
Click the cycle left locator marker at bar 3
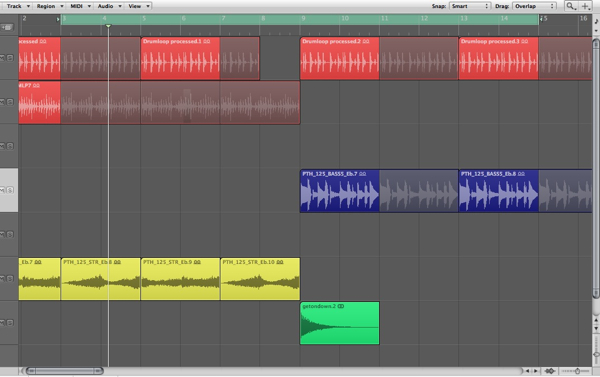pyautogui.click(x=59, y=19)
